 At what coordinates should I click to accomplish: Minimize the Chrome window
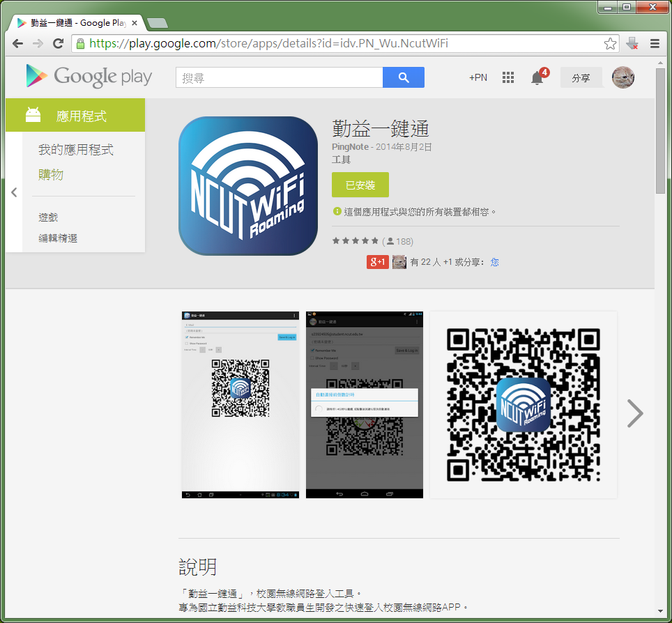[x=607, y=7]
